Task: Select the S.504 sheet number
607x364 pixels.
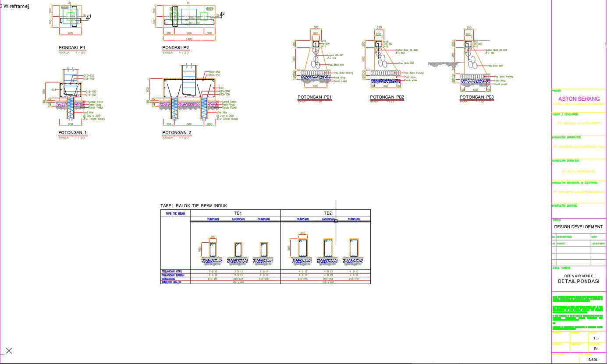Action: point(593,360)
